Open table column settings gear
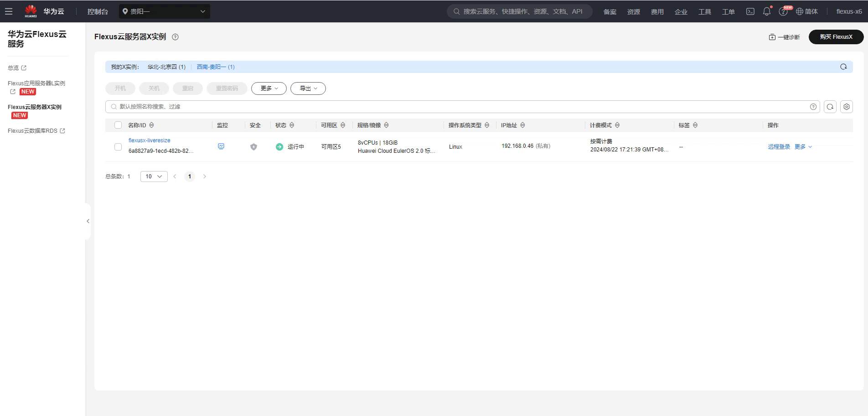Screen dimensions: 868x416 point(847,107)
